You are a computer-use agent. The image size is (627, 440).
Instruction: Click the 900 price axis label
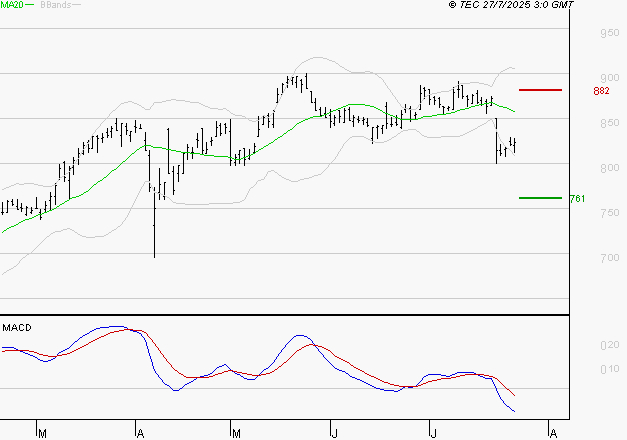tap(608, 78)
